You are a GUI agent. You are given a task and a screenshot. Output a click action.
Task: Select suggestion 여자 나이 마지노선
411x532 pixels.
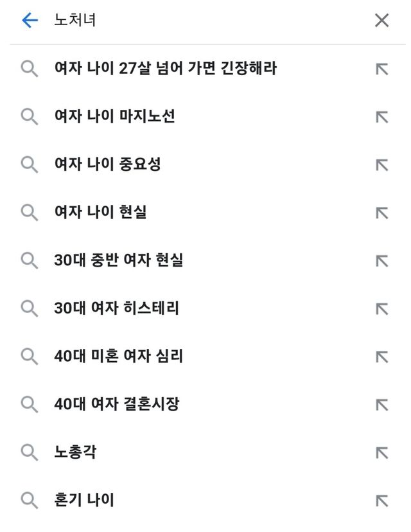coord(115,116)
